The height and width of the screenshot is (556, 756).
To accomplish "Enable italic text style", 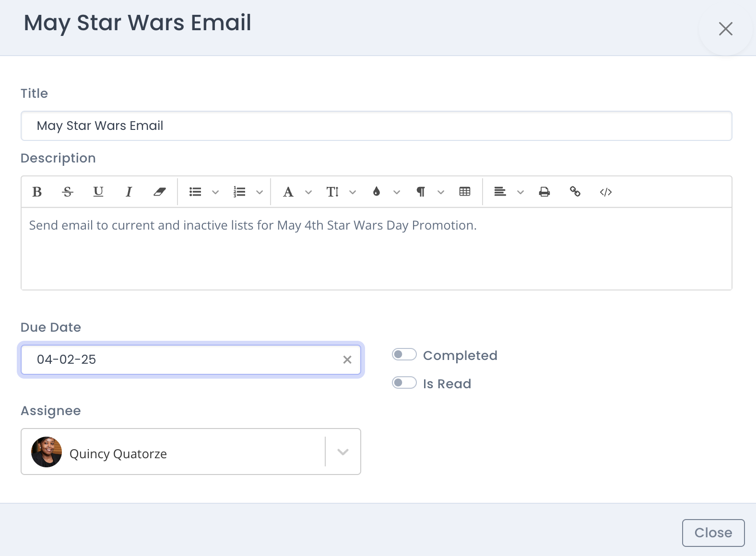I will click(129, 192).
